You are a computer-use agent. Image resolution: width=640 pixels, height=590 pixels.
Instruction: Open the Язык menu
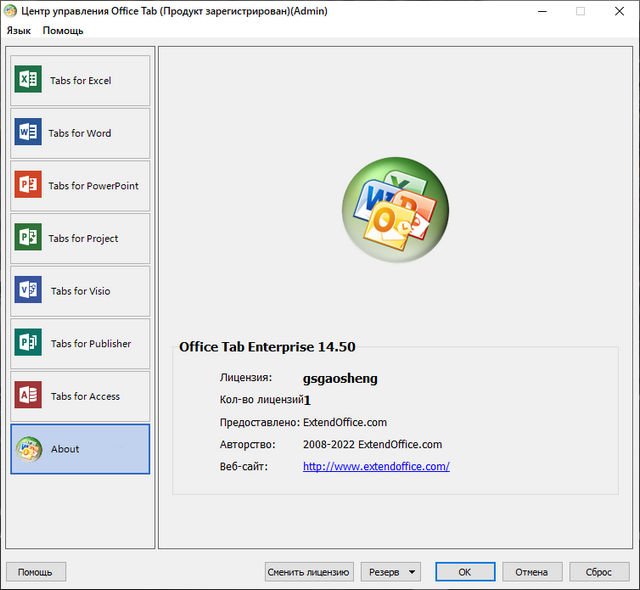click(x=19, y=30)
